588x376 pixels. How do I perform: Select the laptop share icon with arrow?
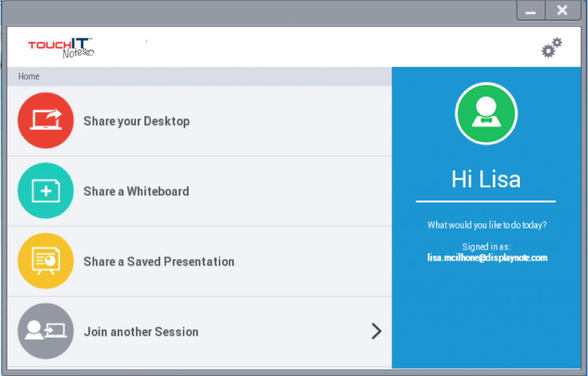46,120
